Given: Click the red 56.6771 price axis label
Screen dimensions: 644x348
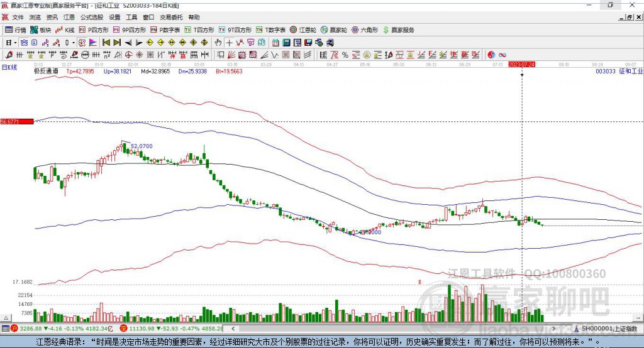Looking at the screenshot, I should [17, 121].
